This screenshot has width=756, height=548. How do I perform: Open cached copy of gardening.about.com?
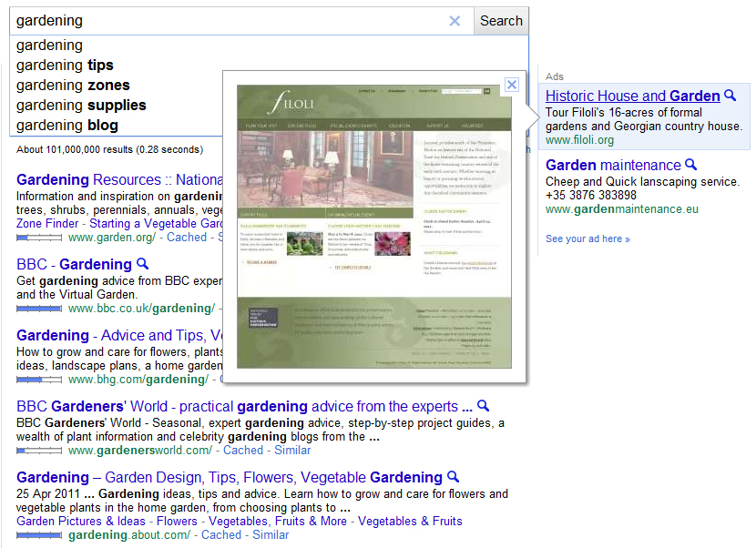pyautogui.click(x=221, y=535)
